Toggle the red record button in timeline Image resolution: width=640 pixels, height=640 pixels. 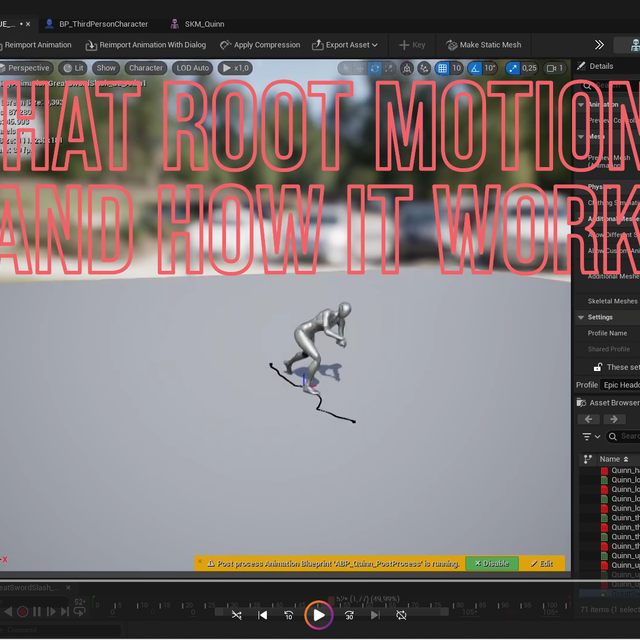[x=23, y=611]
